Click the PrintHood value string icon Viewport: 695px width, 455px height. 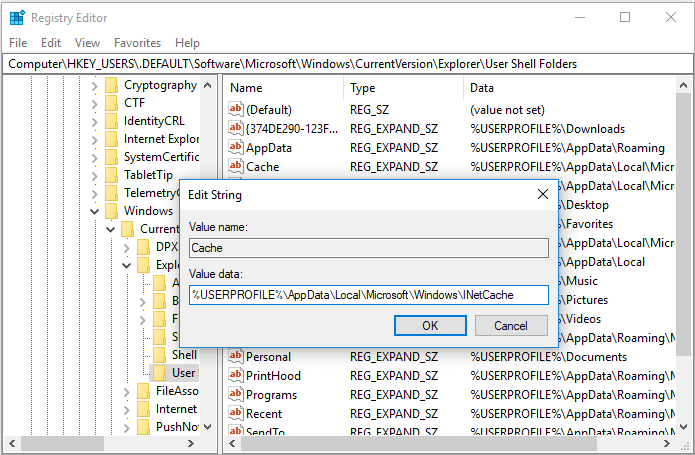pos(235,375)
